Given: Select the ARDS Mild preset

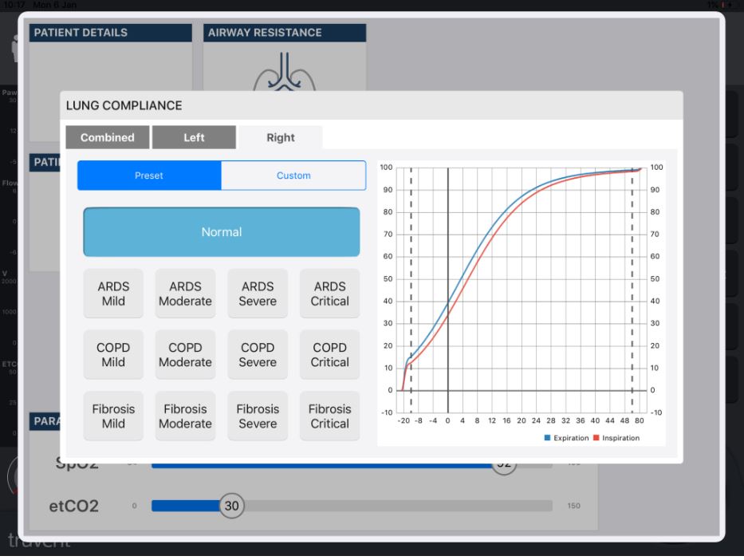Looking at the screenshot, I should [113, 294].
